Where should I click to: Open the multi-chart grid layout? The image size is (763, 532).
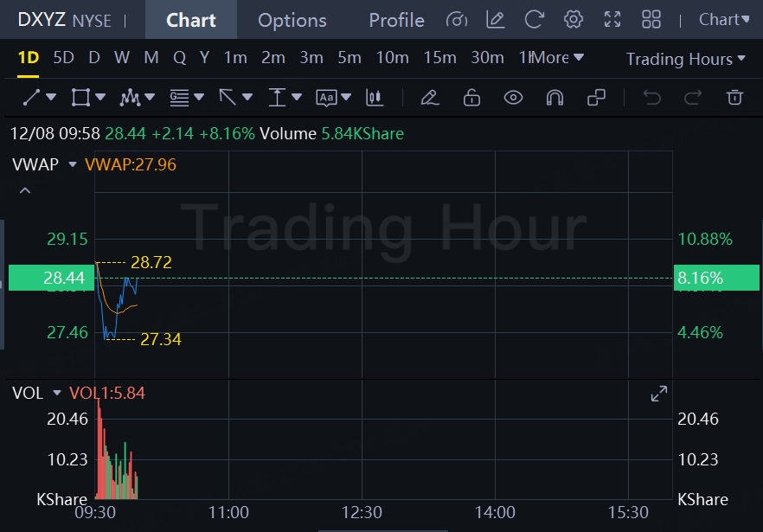pos(651,19)
